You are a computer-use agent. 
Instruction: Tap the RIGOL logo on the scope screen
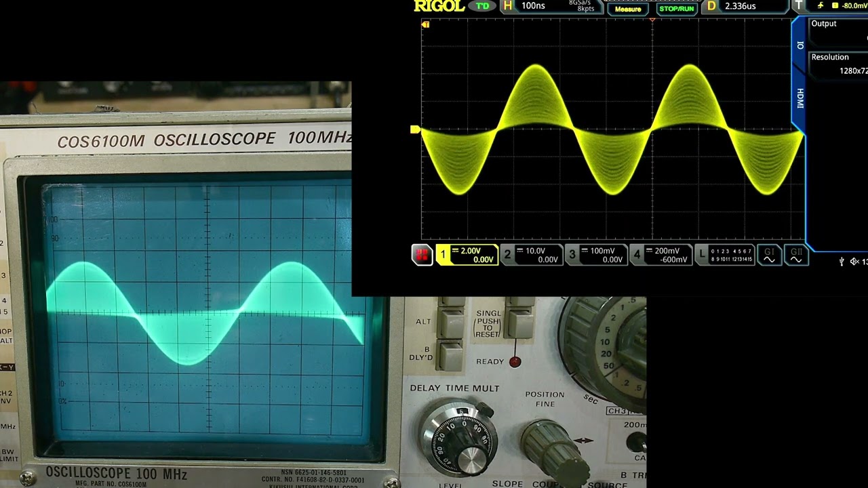coord(439,6)
